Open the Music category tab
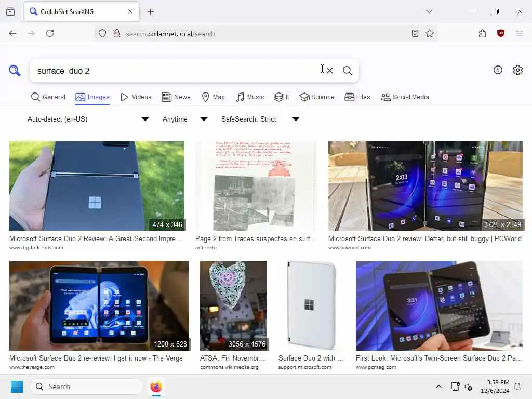Viewport: 532px width, 399px height. pyautogui.click(x=250, y=97)
